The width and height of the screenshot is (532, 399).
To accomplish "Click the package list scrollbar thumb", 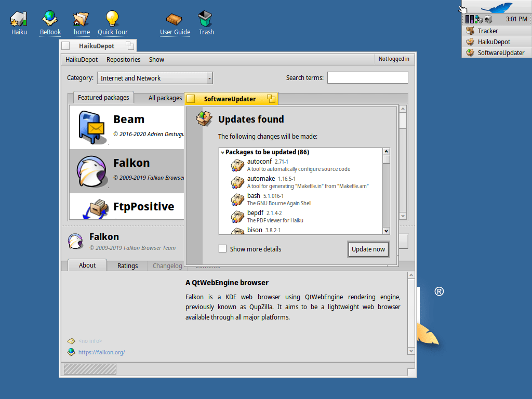I will (403, 121).
